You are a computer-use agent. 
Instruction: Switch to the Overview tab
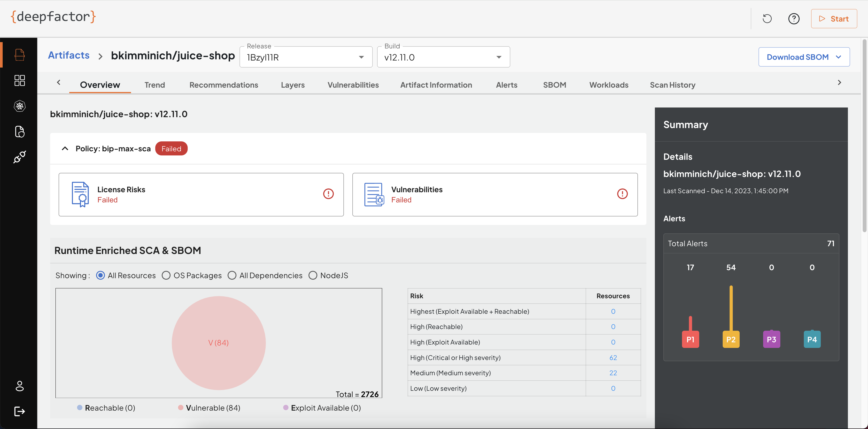tap(100, 85)
